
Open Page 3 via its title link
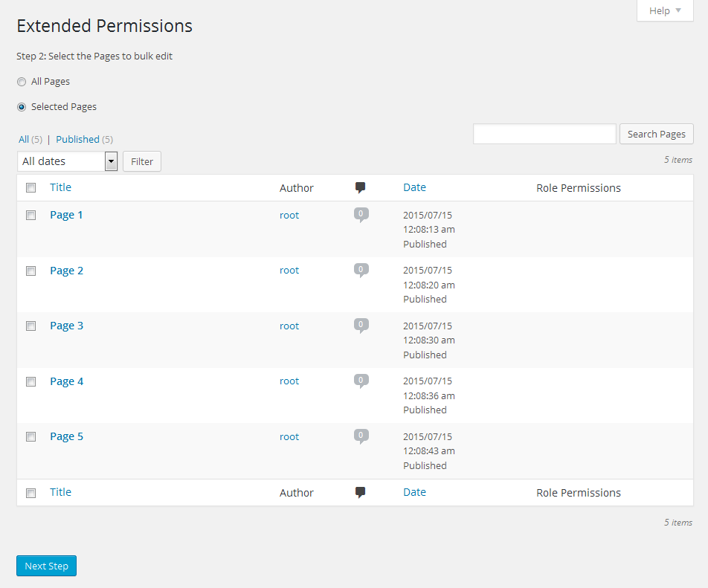coord(66,326)
